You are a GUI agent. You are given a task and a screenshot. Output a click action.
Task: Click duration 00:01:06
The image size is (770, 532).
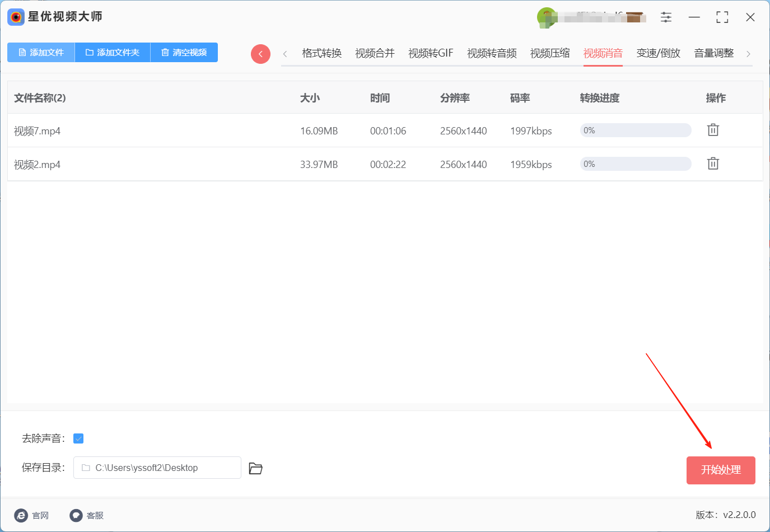[x=388, y=131]
